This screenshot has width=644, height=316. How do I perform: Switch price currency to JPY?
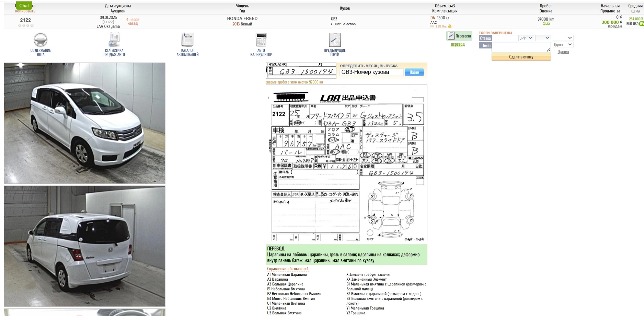(x=641, y=24)
